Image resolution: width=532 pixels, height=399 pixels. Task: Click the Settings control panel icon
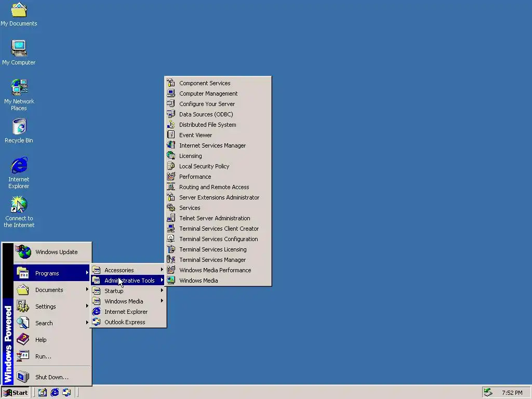click(23, 306)
